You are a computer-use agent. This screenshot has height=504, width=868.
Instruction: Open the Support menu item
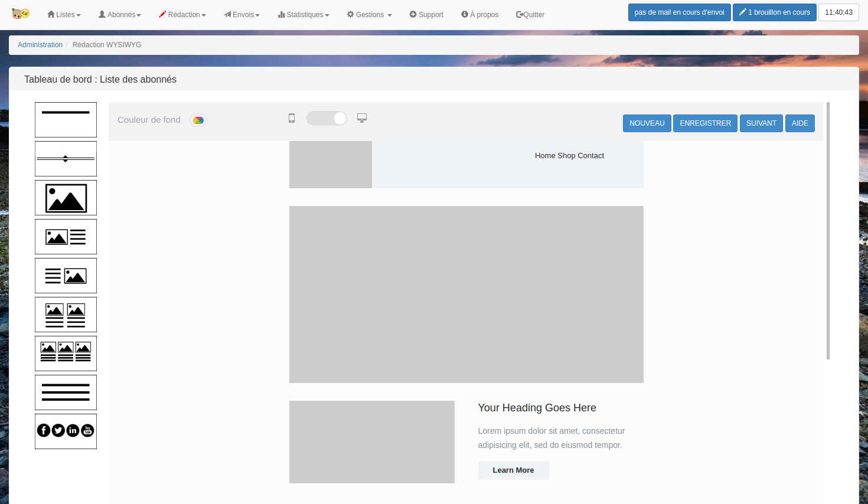tap(426, 15)
